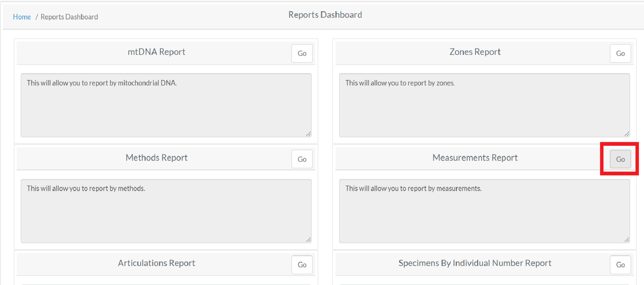Click the 'Articulations Report' heading
This screenshot has width=644, height=285.
156,263
